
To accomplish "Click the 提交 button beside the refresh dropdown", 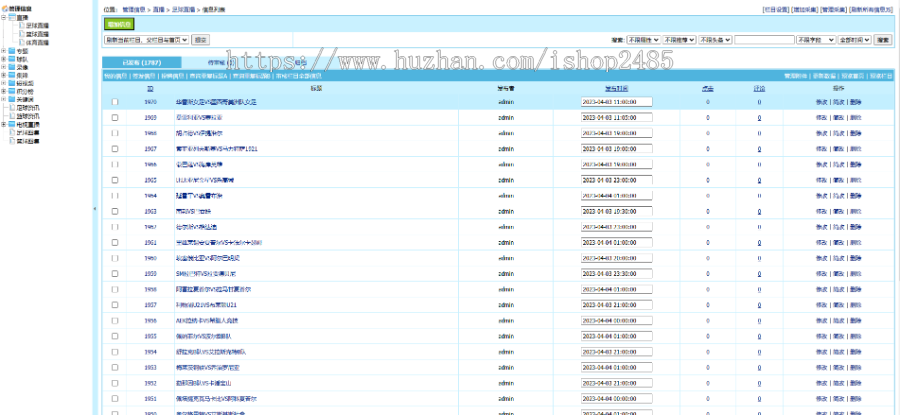I will click(200, 40).
